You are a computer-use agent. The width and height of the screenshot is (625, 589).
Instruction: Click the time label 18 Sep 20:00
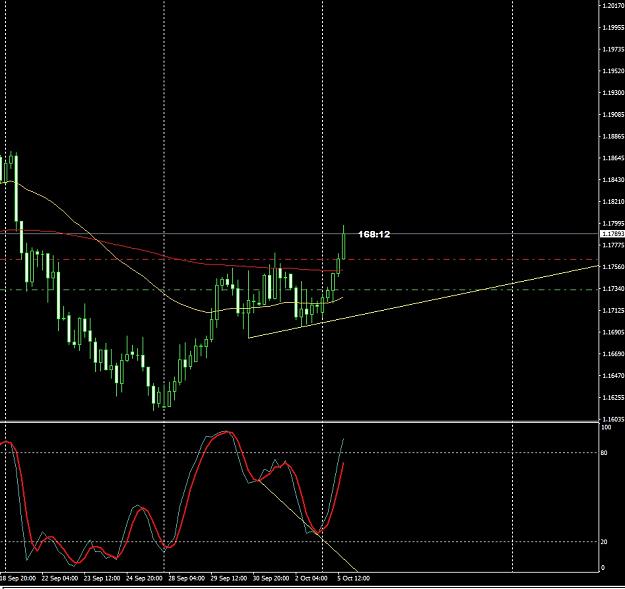[18, 578]
